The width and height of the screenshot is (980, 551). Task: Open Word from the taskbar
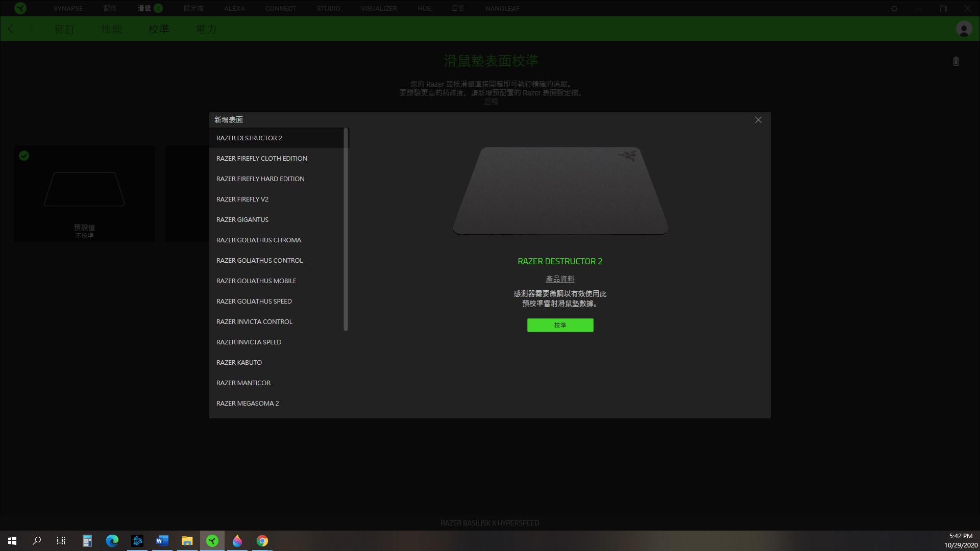[162, 541]
